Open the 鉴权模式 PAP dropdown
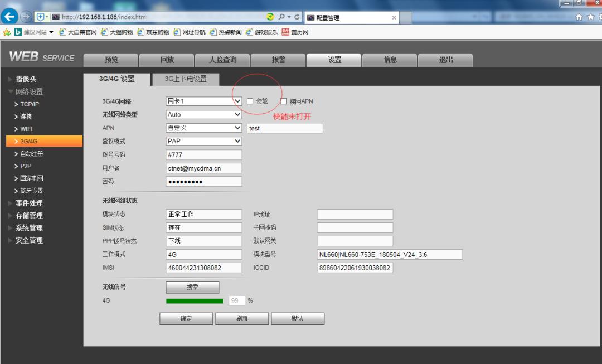Viewport: 602px width, 364px height. 204,141
